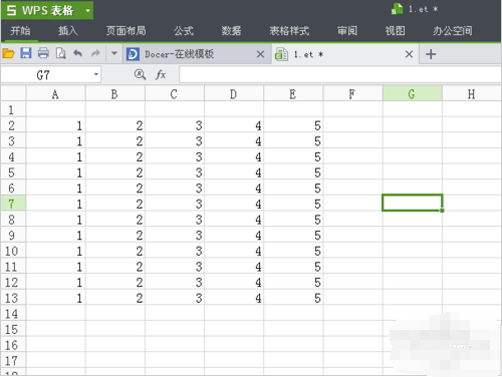Open the WPS 表格 menu dropdown arrow
The height and width of the screenshot is (377, 502).
click(88, 11)
